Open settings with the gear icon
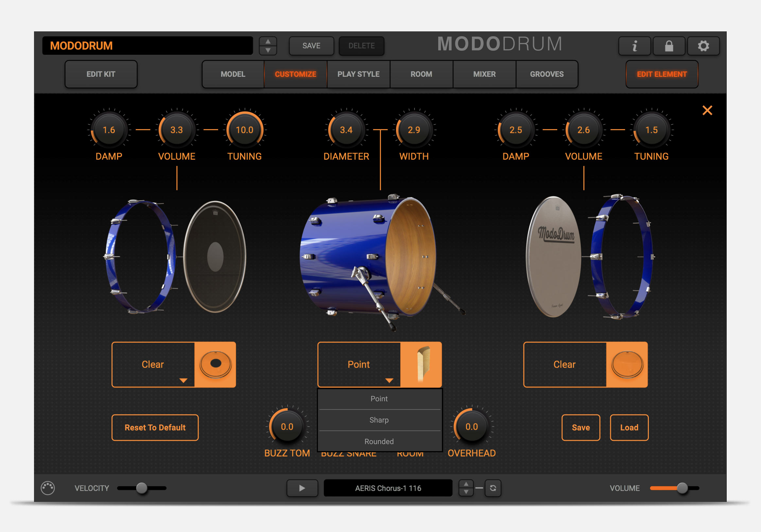 703,46
